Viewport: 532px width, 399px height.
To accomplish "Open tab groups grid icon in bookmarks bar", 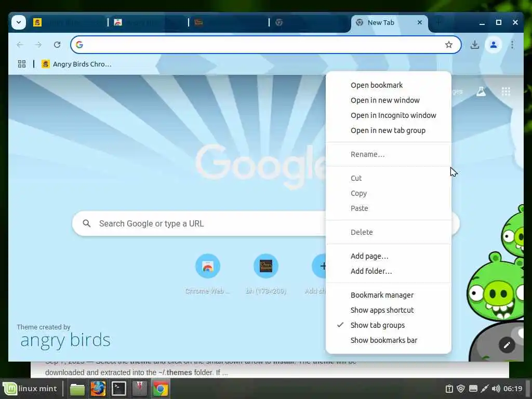I will coord(22,64).
